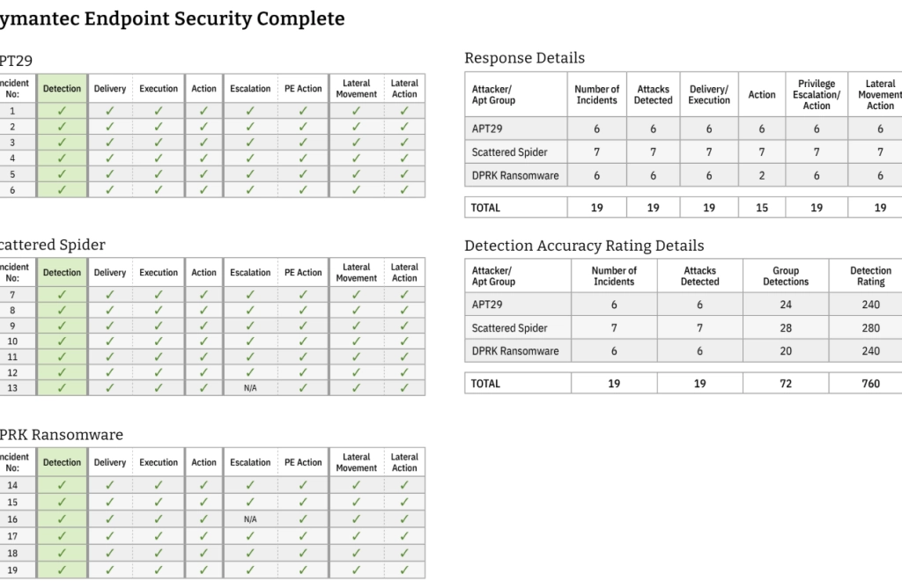Viewport: 902px width, 588px height.
Task: Select the PE Action checkmark for incident 13
Action: coord(303,387)
